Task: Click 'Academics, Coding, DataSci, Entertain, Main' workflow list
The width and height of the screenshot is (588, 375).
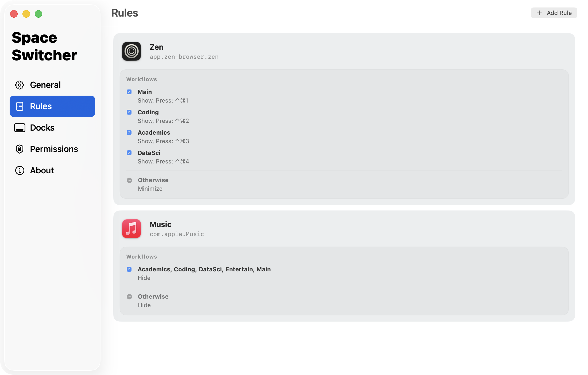Action: pos(204,269)
